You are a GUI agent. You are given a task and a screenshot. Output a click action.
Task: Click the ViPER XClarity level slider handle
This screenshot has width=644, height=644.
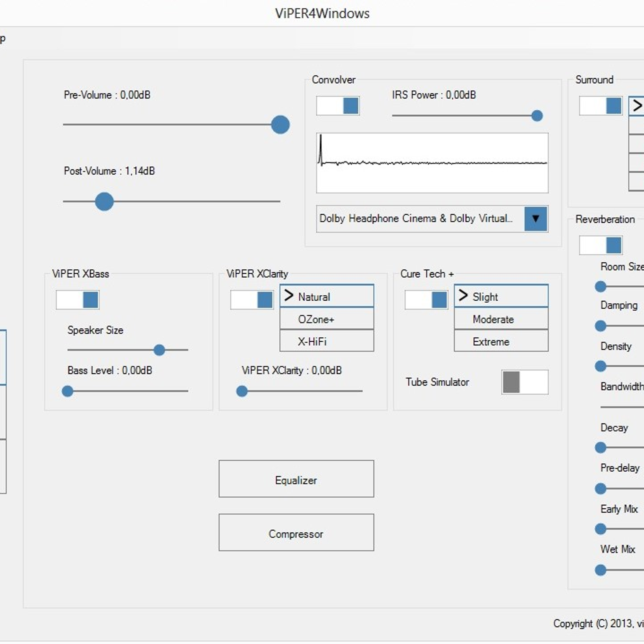point(242,391)
